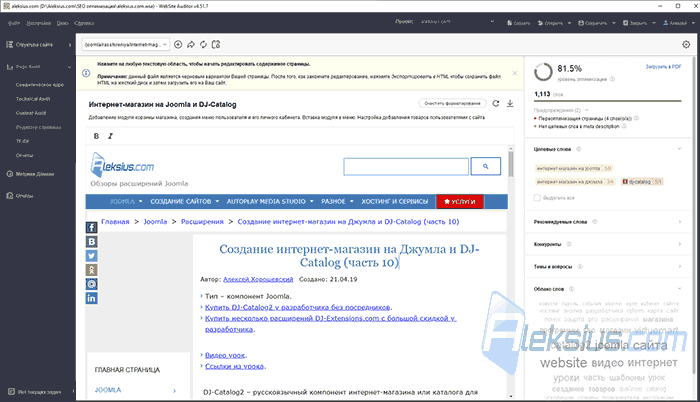Screen dimensions: 700x402
Task: Click the Главная breadcrumb link
Action: (x=115, y=222)
